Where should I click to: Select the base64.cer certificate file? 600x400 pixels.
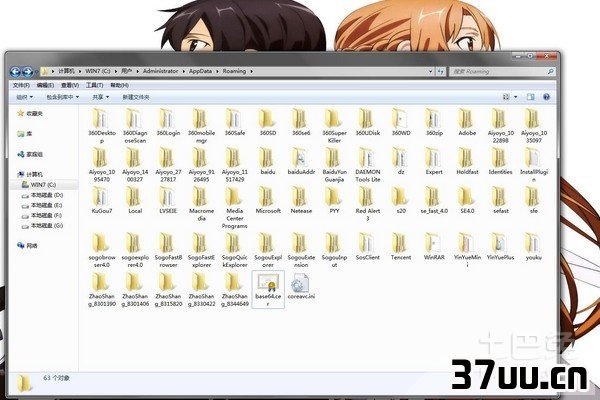point(268,289)
